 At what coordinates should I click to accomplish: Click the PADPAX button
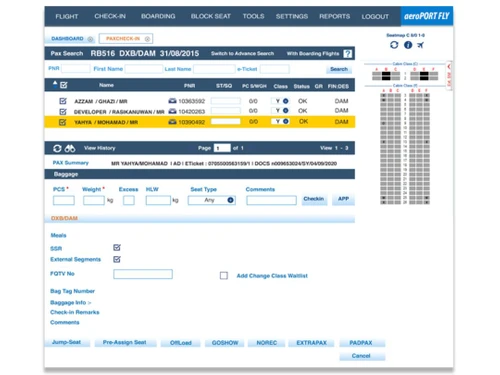(361, 343)
